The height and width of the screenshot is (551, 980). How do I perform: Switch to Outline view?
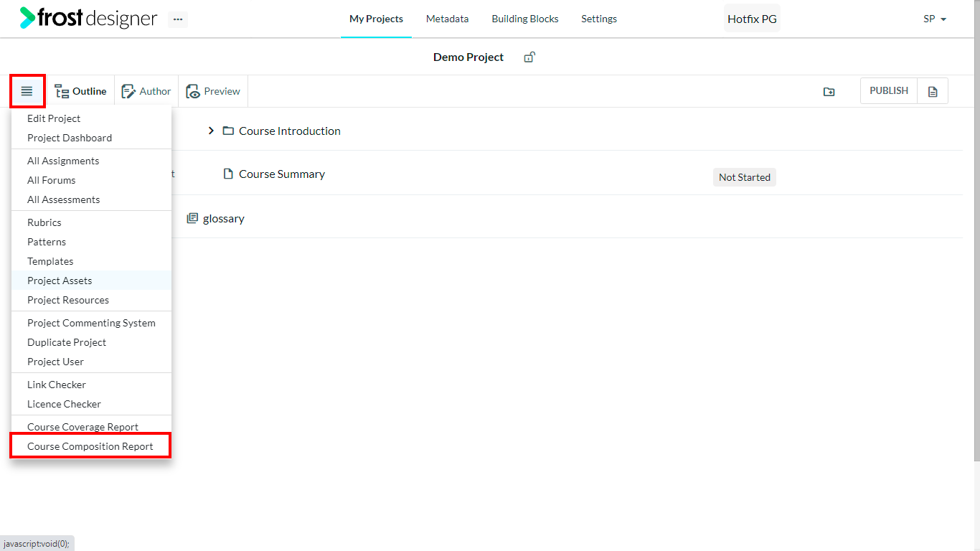(x=80, y=91)
